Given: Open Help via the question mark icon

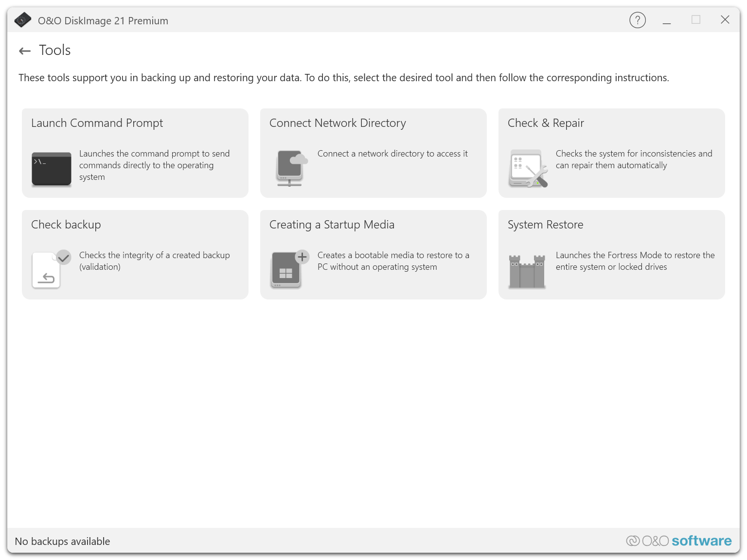Looking at the screenshot, I should coord(638,20).
